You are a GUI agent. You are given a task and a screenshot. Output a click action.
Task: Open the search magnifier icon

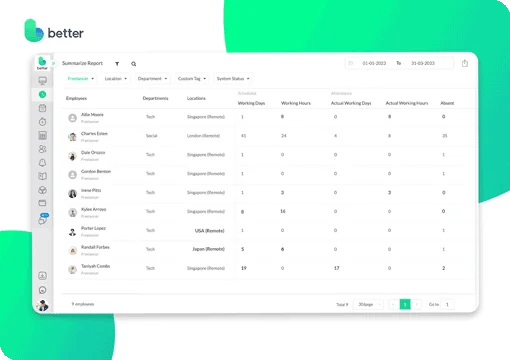(x=134, y=64)
